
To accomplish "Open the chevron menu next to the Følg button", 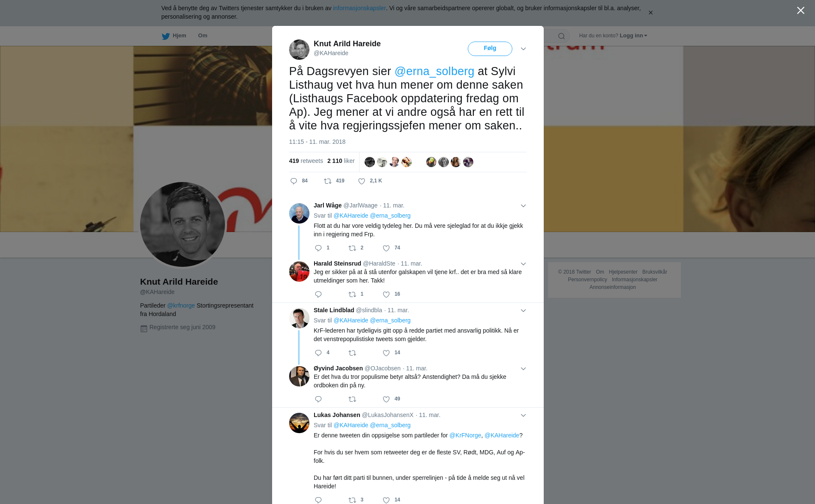I will click(523, 49).
